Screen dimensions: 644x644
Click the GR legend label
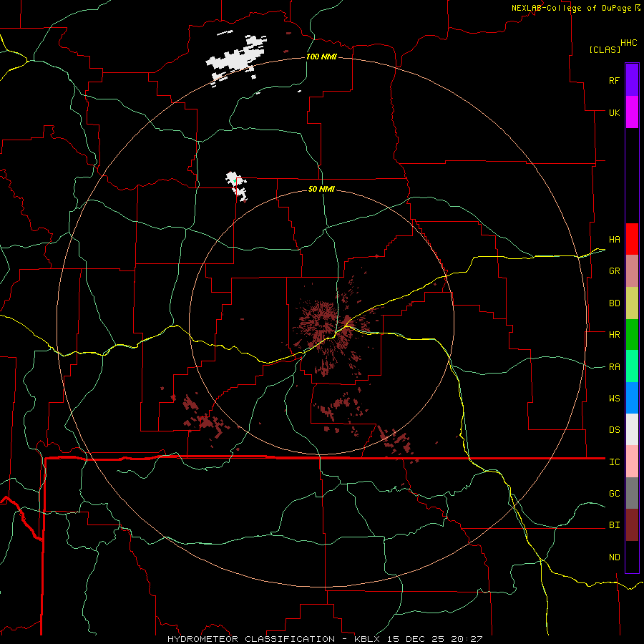coord(614,271)
